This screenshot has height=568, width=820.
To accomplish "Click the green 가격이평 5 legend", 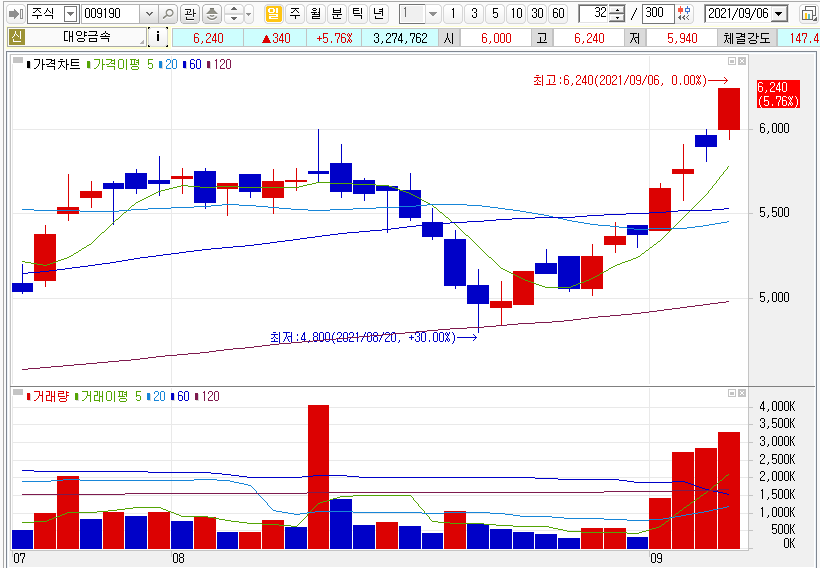I will [120, 64].
